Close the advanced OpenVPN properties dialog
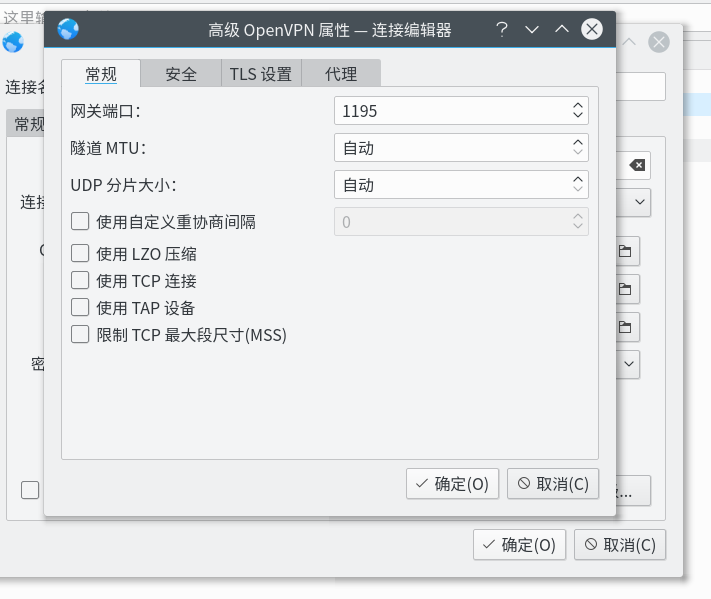Image resolution: width=711 pixels, height=599 pixels. (x=592, y=29)
